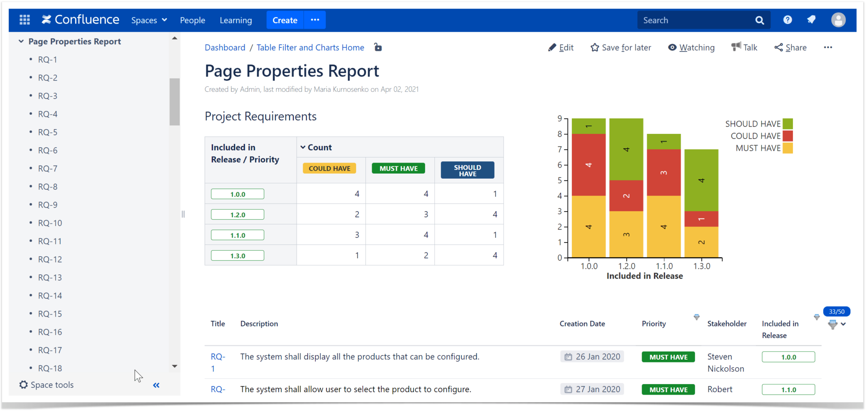Screen dimensions: 868x412
Task: Open the Spaces dropdown menu
Action: coord(148,20)
